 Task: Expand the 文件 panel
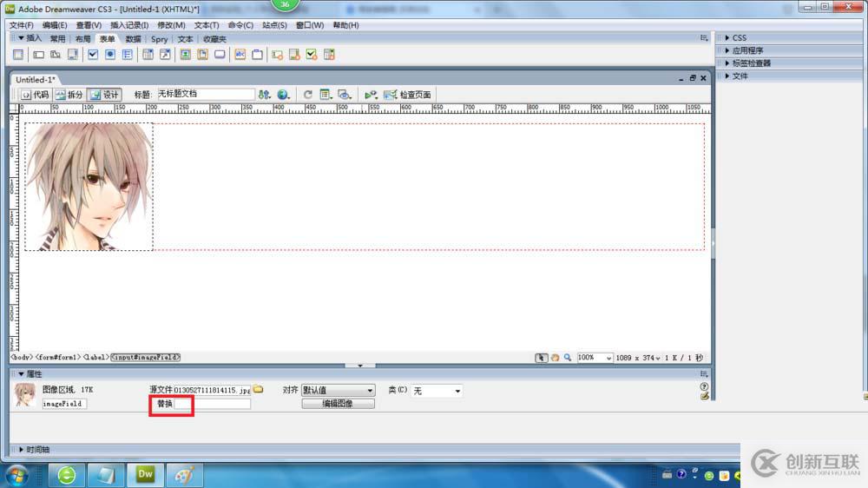tap(736, 76)
